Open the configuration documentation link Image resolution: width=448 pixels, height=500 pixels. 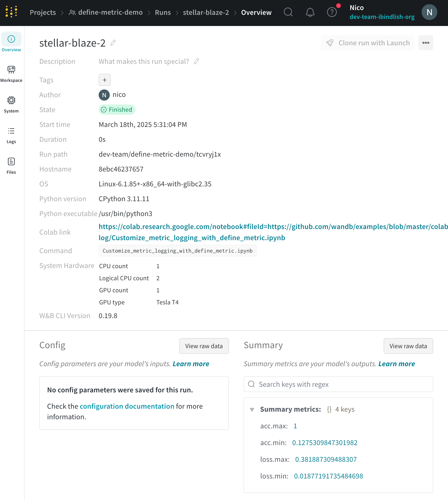[127, 406]
